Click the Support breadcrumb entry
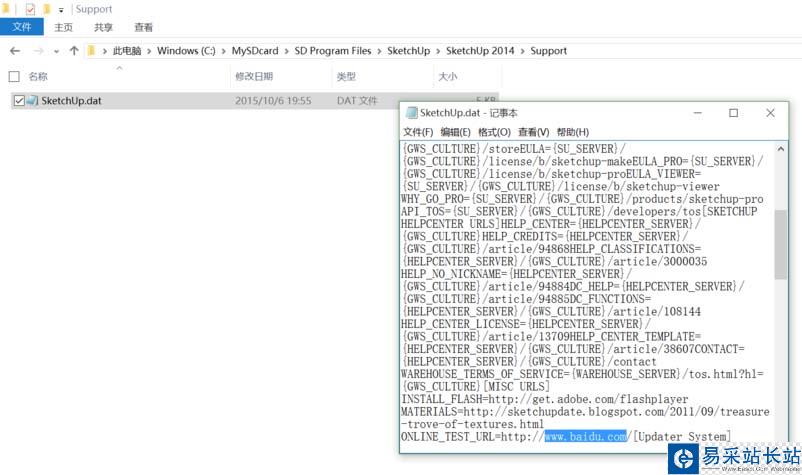The height and width of the screenshot is (475, 802). point(548,51)
